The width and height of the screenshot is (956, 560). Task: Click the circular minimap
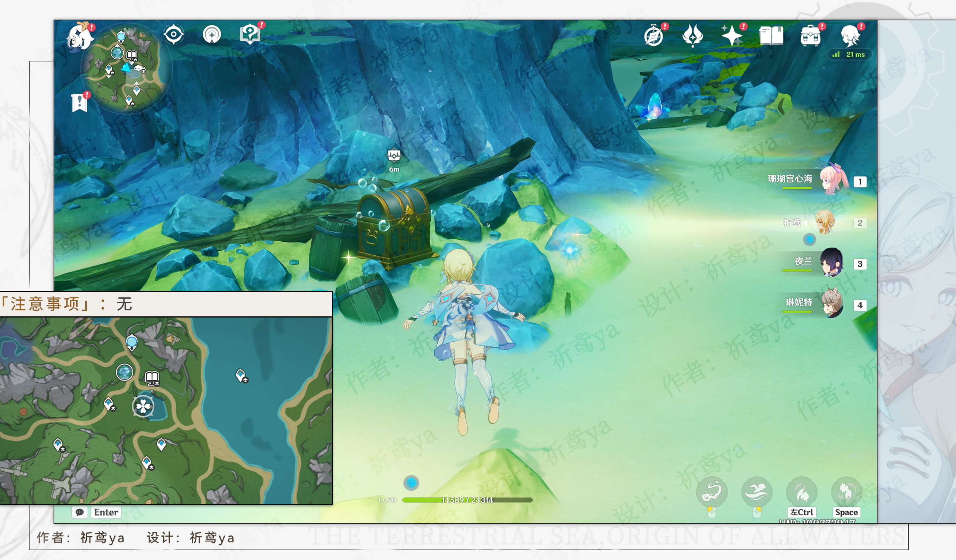click(x=126, y=69)
